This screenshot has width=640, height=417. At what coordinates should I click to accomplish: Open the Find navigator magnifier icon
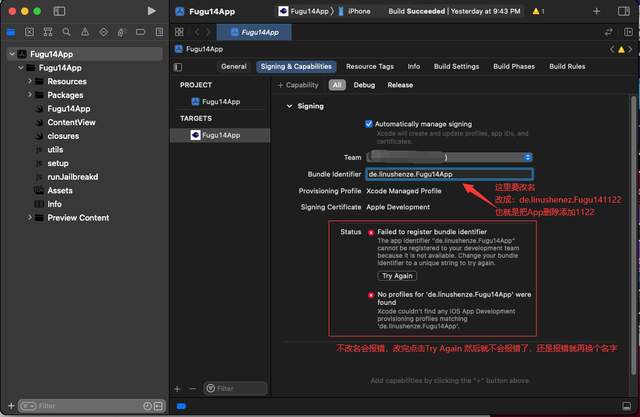coord(66,32)
